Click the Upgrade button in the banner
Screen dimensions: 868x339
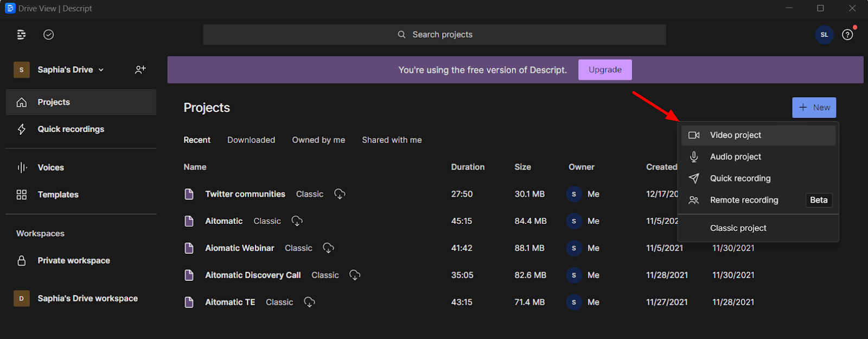point(605,70)
